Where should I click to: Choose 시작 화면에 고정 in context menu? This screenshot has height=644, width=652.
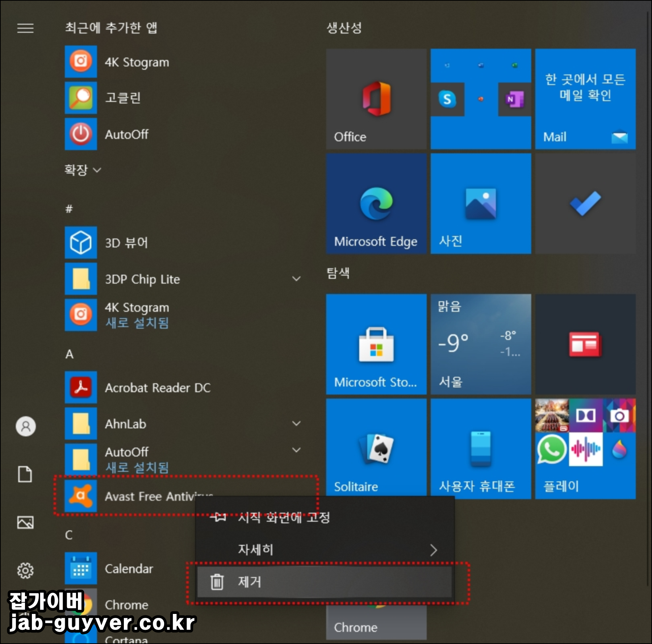point(325,517)
